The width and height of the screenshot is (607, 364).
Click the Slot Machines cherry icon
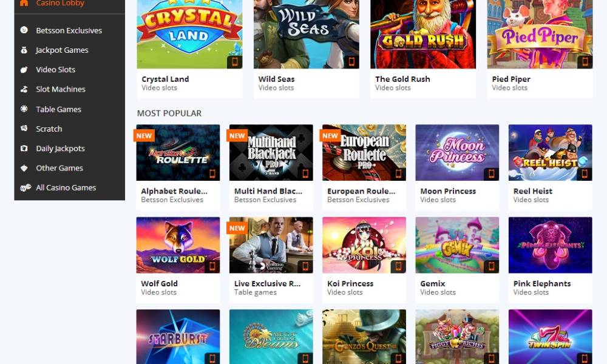(24, 89)
